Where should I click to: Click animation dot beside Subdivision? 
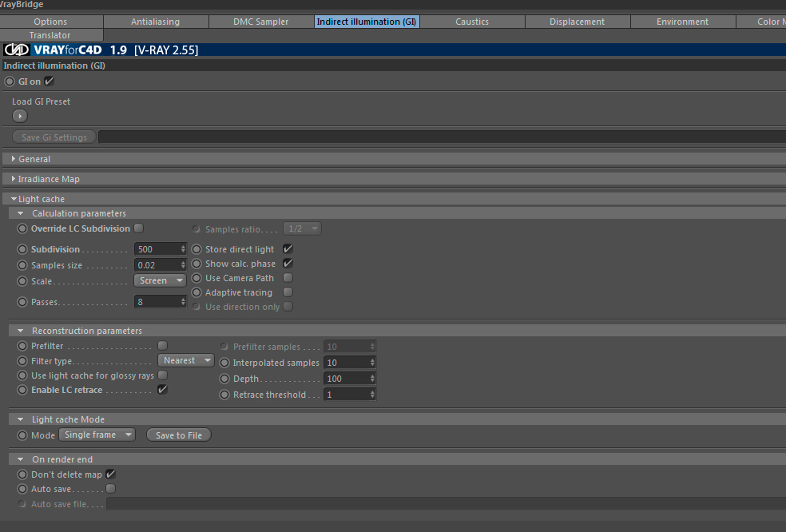22,249
